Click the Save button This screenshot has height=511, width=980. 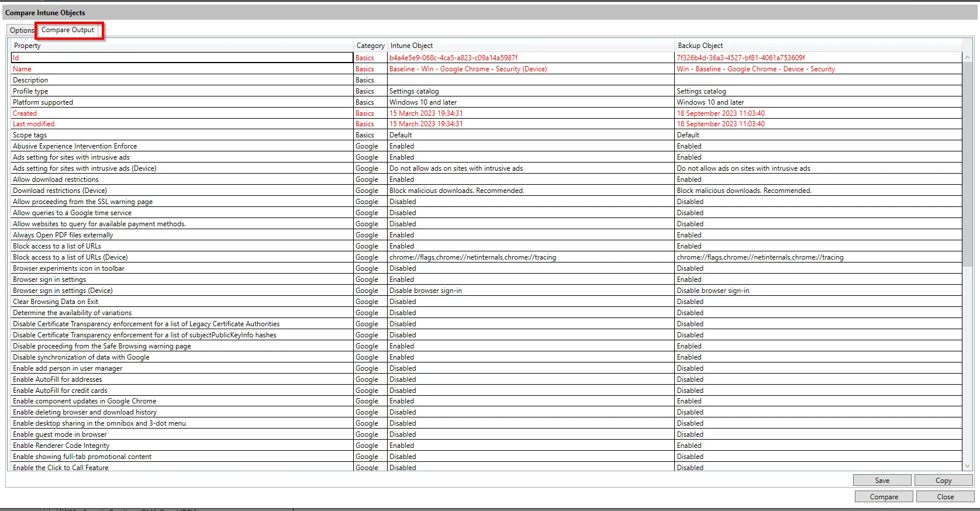(882, 480)
